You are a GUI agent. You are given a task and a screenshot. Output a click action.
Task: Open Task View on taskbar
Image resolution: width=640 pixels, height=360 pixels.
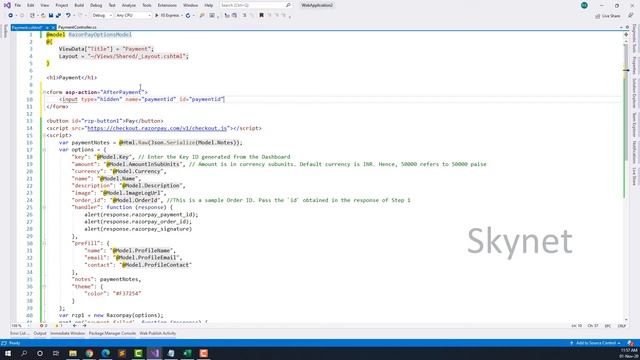56,353
